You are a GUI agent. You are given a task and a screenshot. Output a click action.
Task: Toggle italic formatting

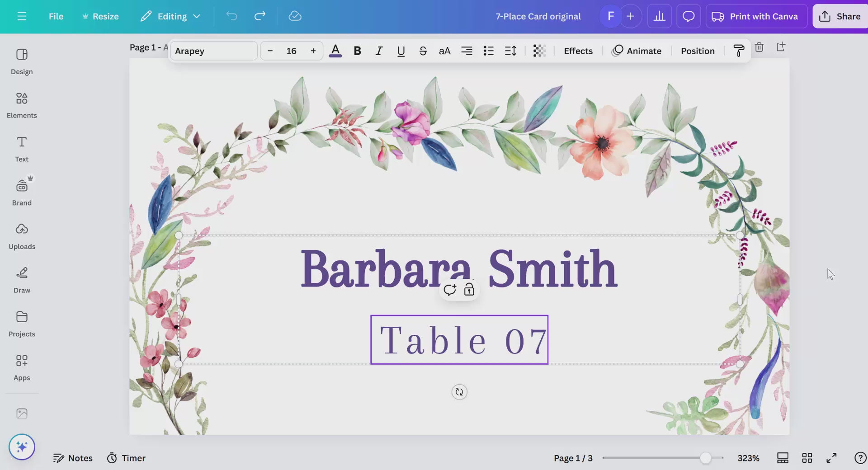click(x=379, y=51)
